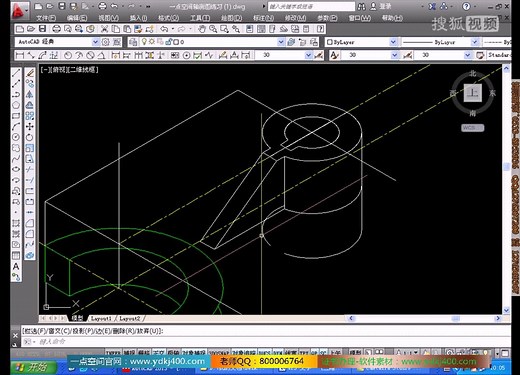Open the 格式(O) menu
520x375 pixels.
pyautogui.click(x=168, y=18)
